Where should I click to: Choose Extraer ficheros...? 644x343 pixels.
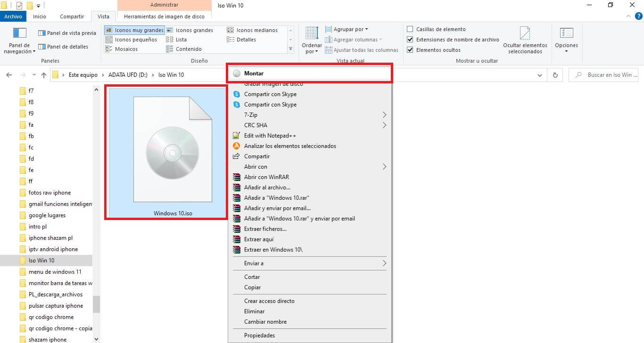pos(309,229)
